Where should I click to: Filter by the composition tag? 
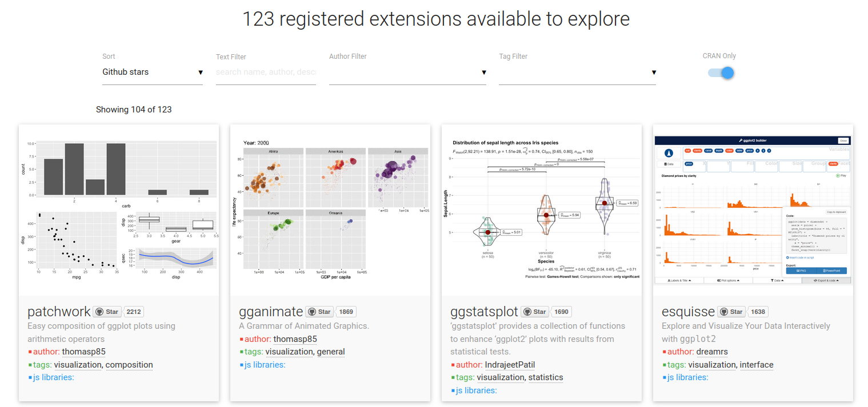point(129,365)
